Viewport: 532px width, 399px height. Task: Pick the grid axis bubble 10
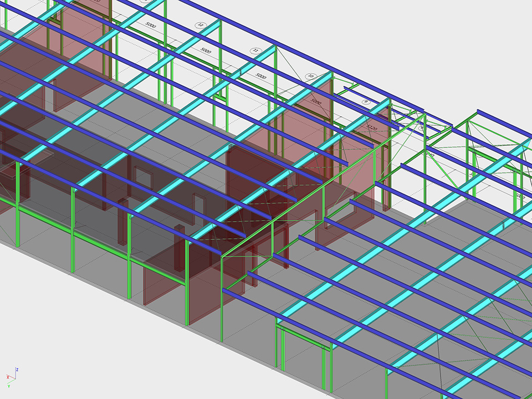[x=310, y=76]
